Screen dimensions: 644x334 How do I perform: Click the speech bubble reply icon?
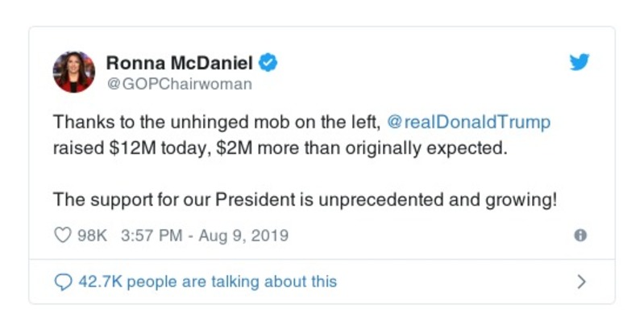[63, 282]
